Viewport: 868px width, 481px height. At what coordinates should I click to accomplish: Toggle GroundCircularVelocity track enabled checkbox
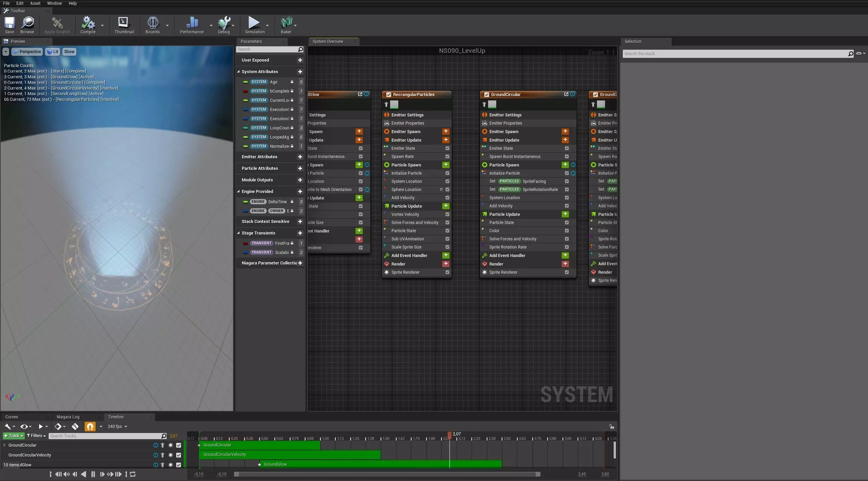click(179, 455)
